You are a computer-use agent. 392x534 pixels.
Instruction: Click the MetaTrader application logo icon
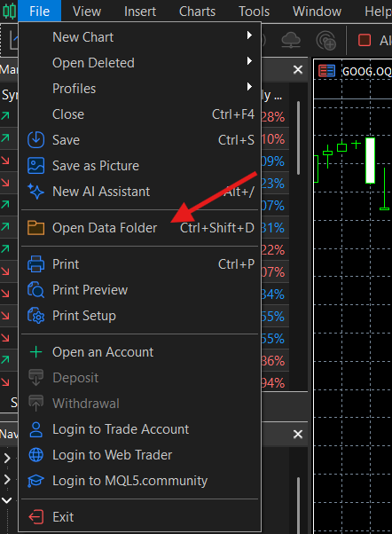(x=9, y=12)
